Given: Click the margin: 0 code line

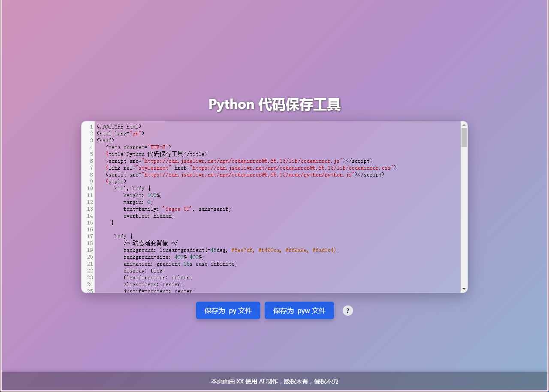Looking at the screenshot, I should pos(139,202).
